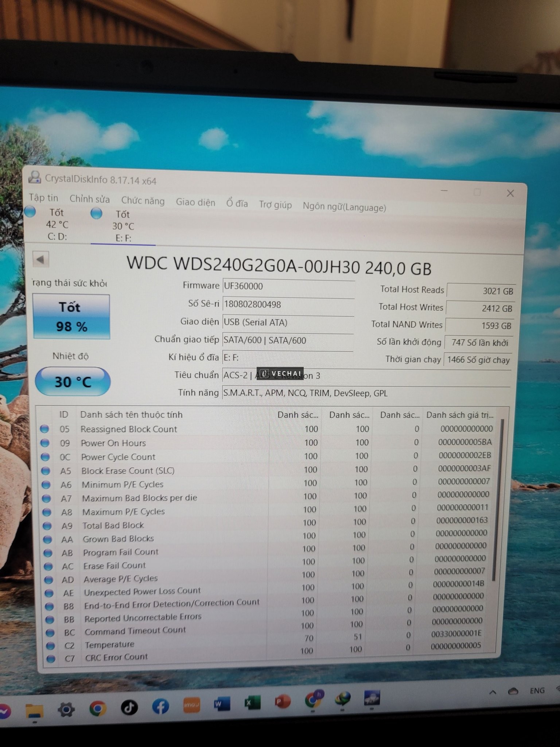
Task: Open Chrome profile window with purple badge
Action: (314, 699)
